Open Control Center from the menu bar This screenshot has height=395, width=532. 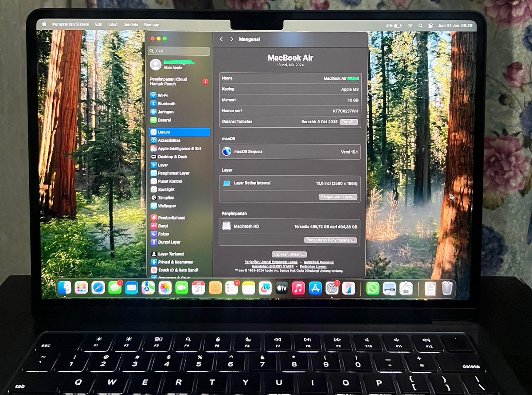point(430,26)
